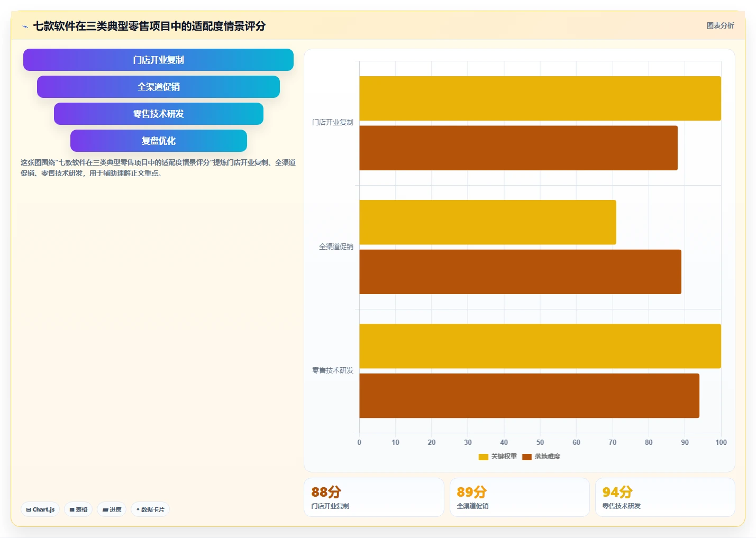The height and width of the screenshot is (538, 756).
Task: Click the 门店开业复制 funnel stage
Action: pos(158,60)
